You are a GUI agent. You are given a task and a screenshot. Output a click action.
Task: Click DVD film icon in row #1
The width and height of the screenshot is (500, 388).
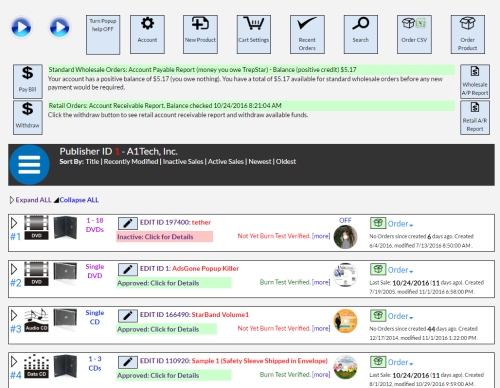click(x=36, y=228)
